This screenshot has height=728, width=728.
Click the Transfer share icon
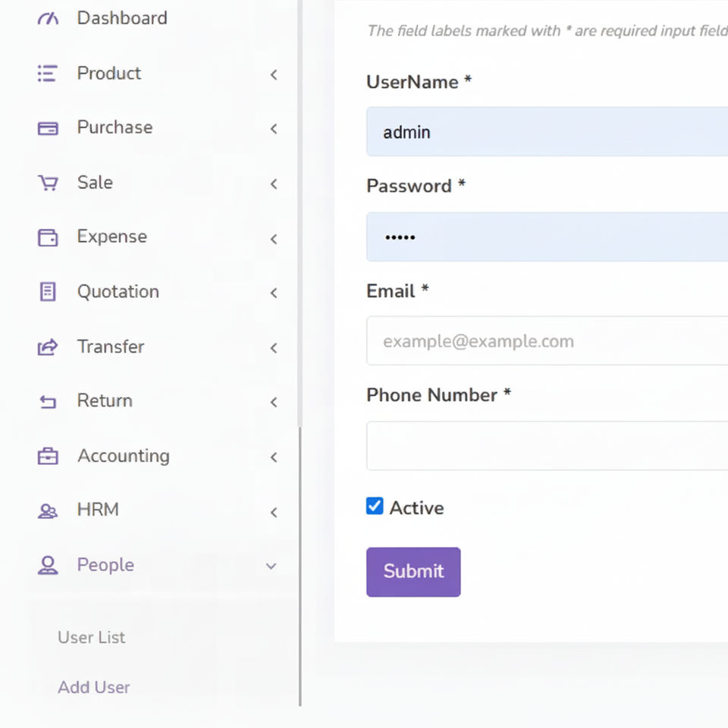(48, 347)
